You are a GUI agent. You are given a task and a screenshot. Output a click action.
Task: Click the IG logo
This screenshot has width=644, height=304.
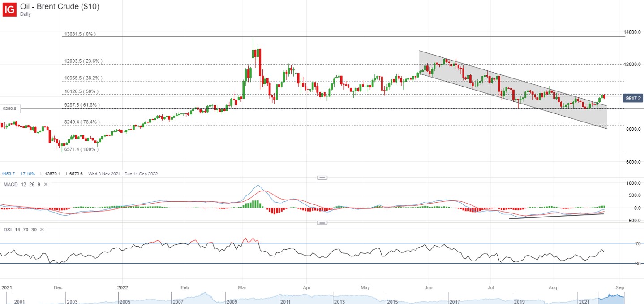9,9
